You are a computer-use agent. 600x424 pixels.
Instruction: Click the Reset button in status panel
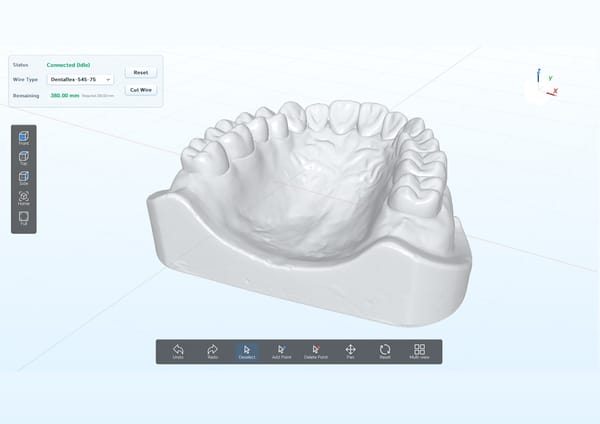tap(141, 72)
